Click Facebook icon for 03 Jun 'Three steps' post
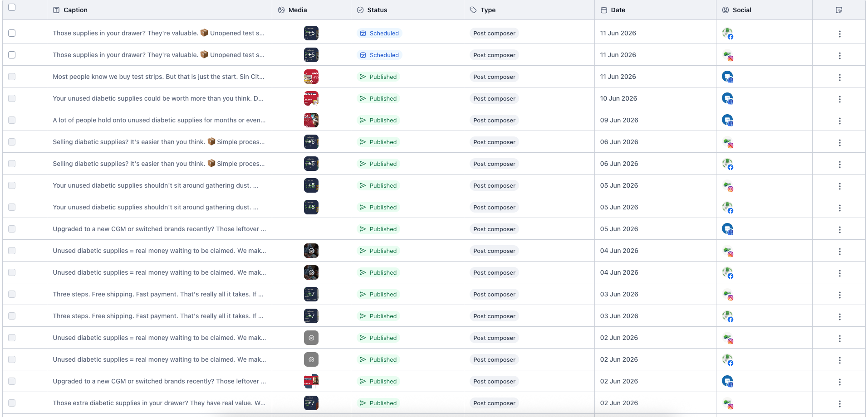868x417 pixels. click(728, 316)
